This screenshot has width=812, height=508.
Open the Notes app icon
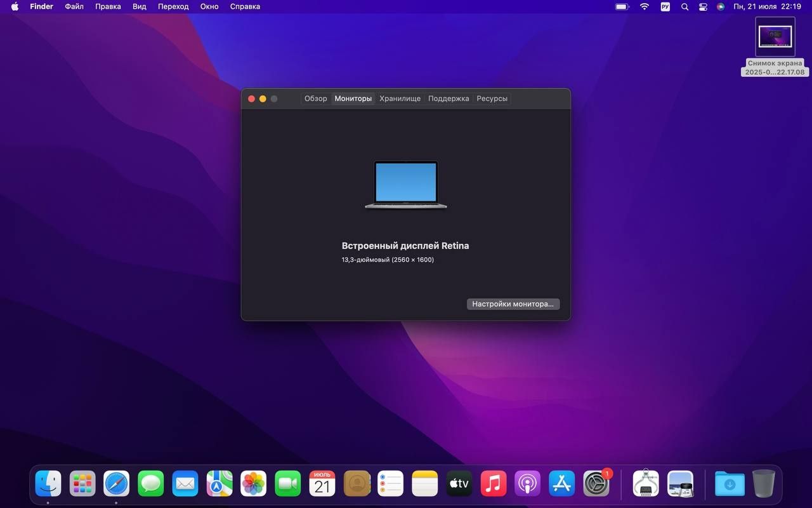425,484
